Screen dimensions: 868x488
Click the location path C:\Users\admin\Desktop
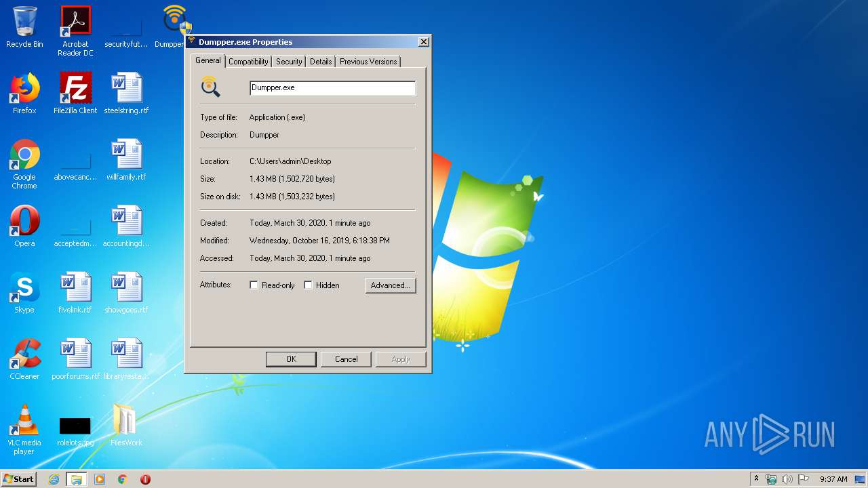pyautogui.click(x=290, y=161)
